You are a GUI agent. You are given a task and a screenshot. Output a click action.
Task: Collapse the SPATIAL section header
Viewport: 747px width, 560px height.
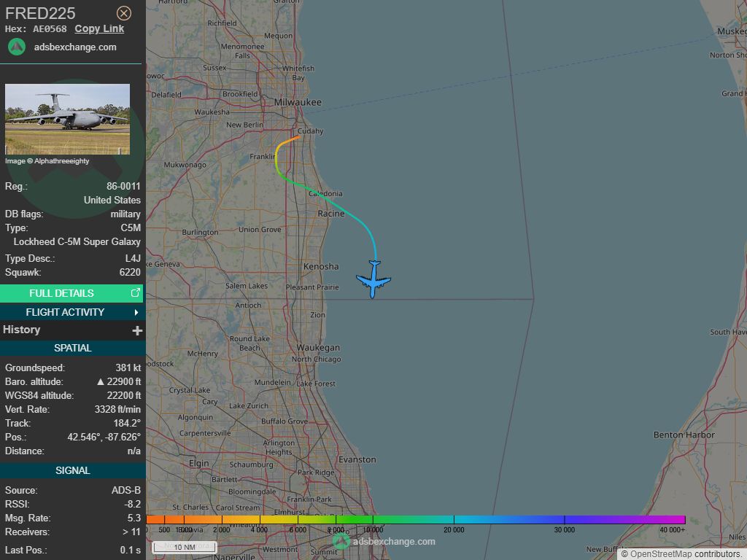point(72,348)
